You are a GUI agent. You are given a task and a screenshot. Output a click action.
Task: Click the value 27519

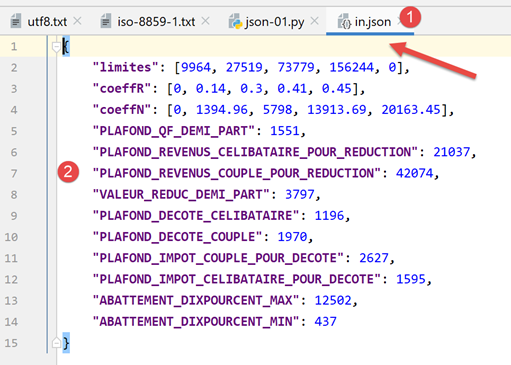[x=244, y=67]
